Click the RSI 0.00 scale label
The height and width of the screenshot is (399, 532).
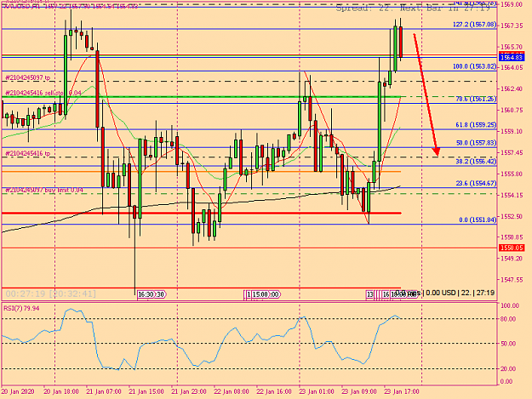pyautogui.click(x=506, y=381)
